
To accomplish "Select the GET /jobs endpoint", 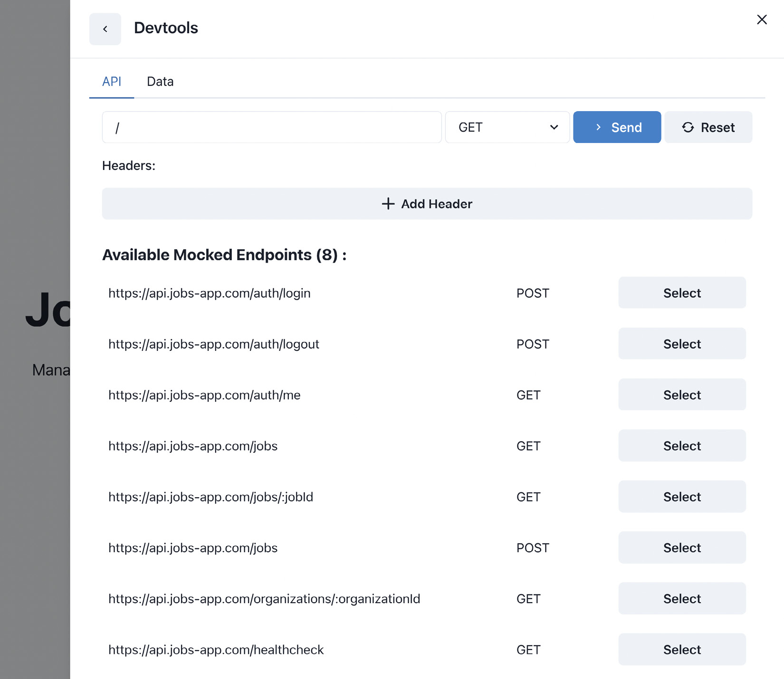I will [x=682, y=446].
